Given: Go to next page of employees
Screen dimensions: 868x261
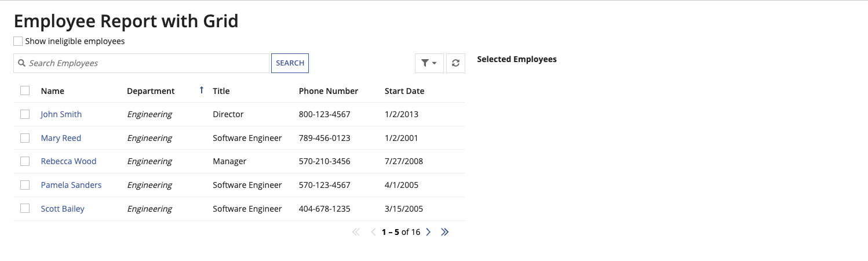Looking at the screenshot, I should [428, 232].
